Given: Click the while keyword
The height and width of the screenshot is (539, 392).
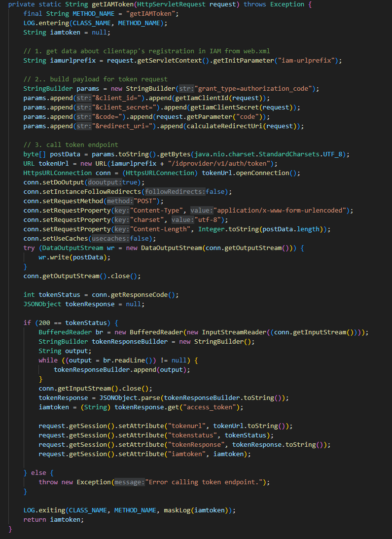Looking at the screenshot, I should click(x=48, y=360).
